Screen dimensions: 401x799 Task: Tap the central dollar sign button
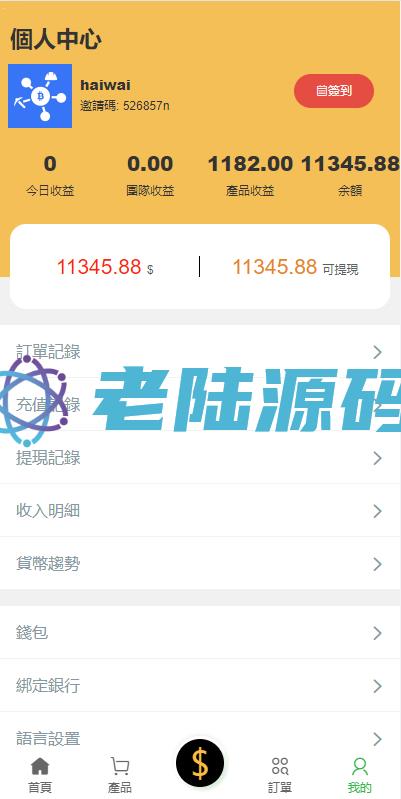pos(200,763)
